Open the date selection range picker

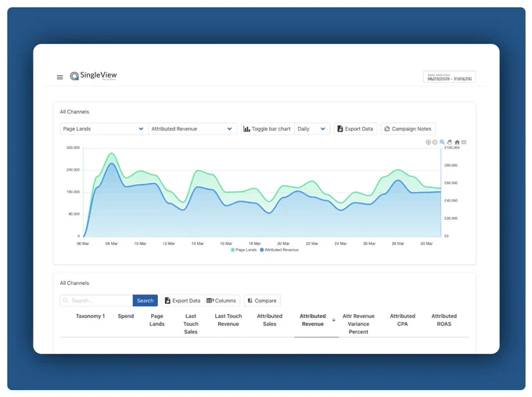449,77
